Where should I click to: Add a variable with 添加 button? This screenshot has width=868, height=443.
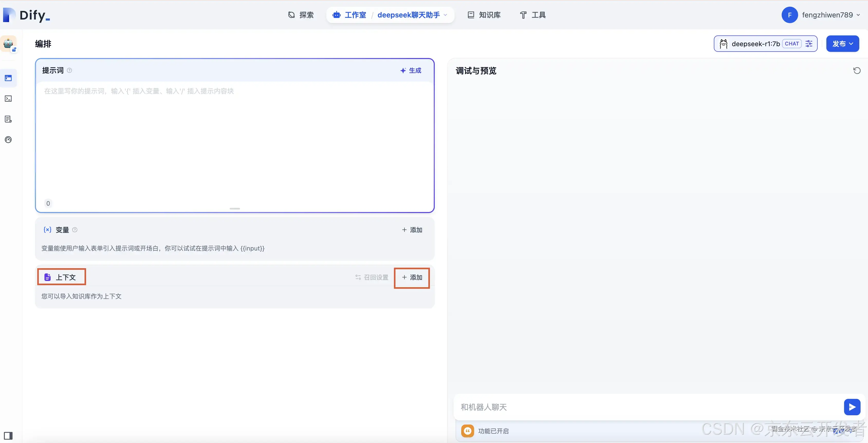click(412, 230)
